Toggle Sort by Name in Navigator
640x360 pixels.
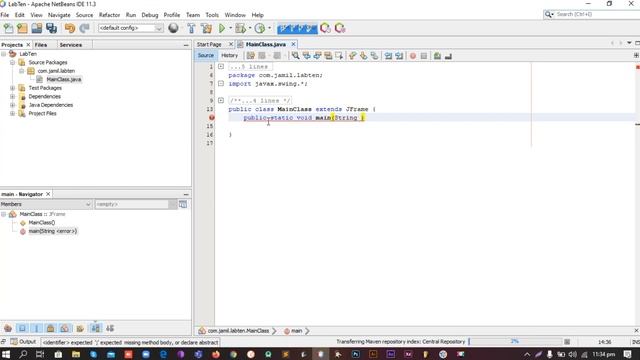[96, 328]
